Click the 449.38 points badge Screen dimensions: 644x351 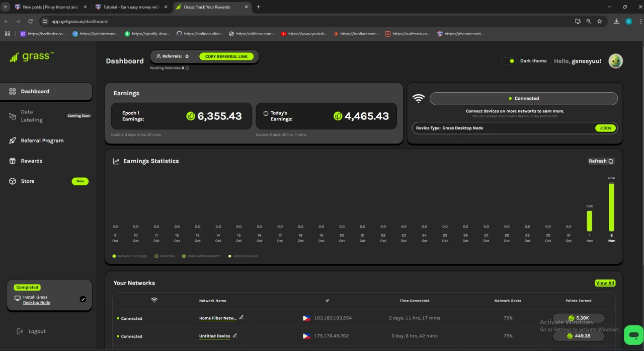point(579,336)
